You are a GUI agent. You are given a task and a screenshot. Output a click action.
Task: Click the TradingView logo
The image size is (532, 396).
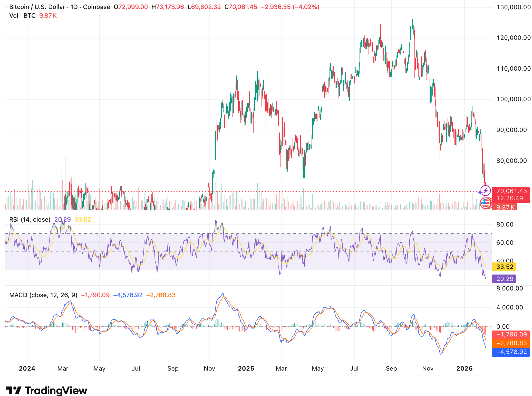tap(47, 391)
